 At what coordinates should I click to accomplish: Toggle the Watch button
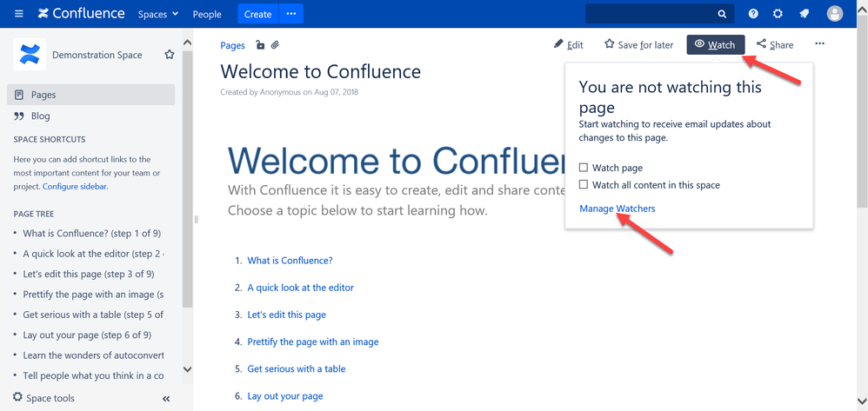[x=716, y=45]
